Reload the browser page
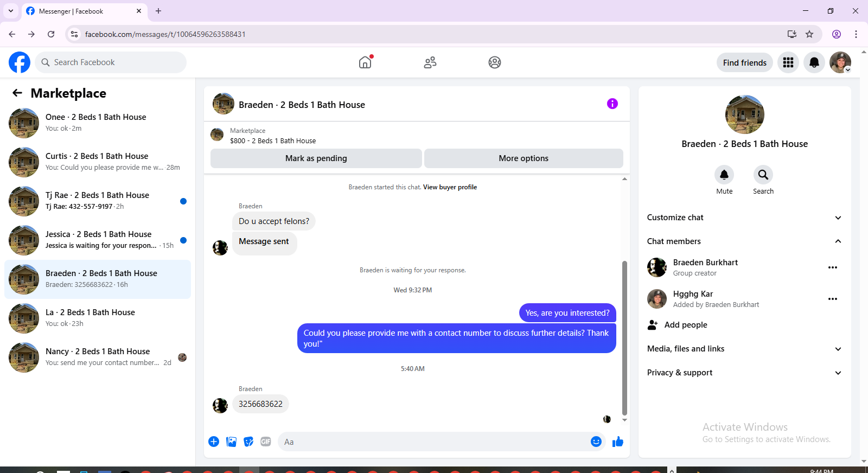The width and height of the screenshot is (868, 473). (51, 34)
